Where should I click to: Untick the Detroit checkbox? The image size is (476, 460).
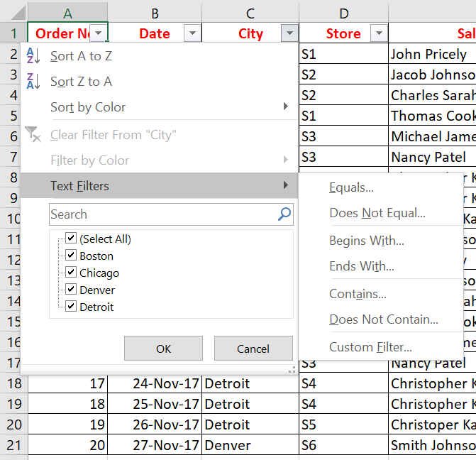coord(71,307)
